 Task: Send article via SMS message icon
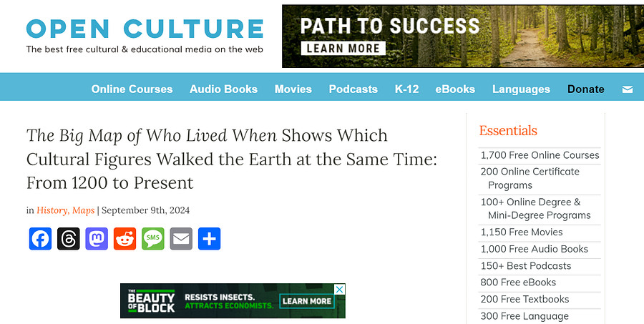[153, 239]
